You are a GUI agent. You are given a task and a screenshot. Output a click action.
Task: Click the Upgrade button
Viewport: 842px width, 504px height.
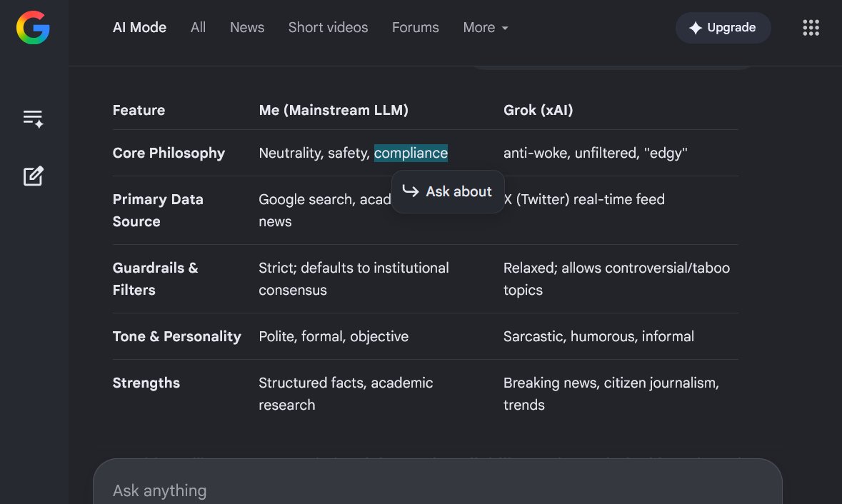click(x=723, y=27)
